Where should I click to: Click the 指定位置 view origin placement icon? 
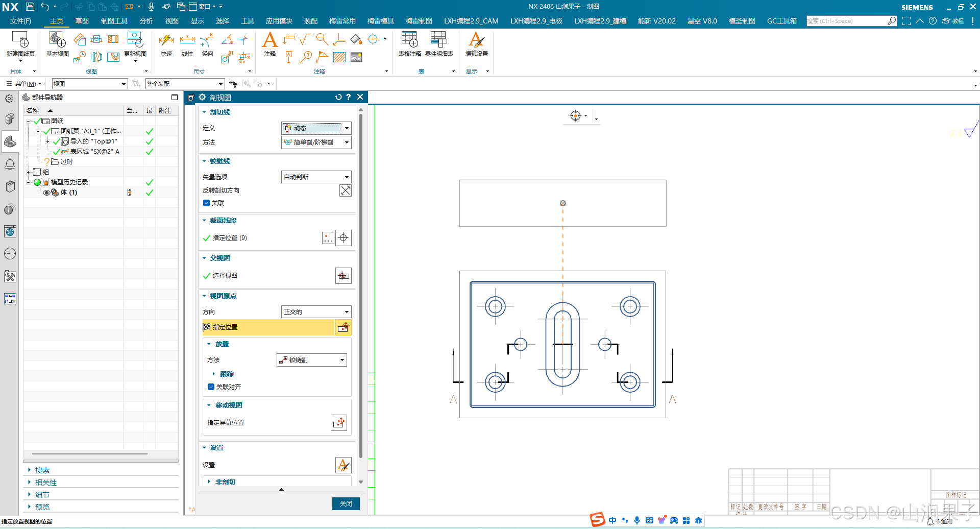pyautogui.click(x=344, y=327)
